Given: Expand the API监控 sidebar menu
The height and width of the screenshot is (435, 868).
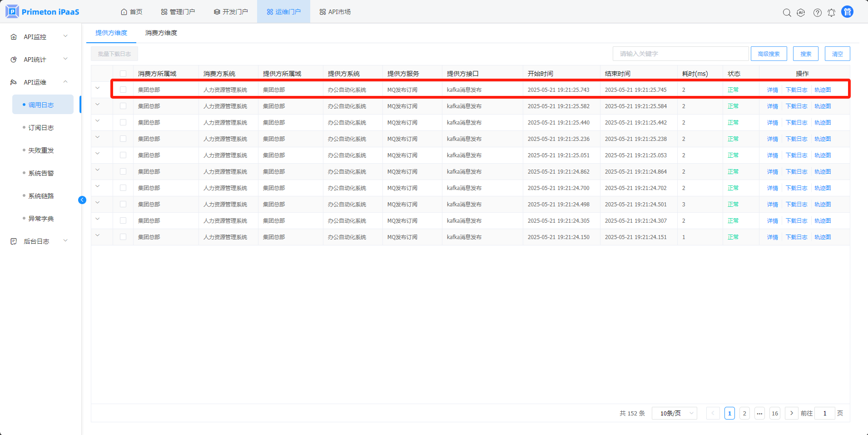Looking at the screenshot, I should tap(40, 37).
